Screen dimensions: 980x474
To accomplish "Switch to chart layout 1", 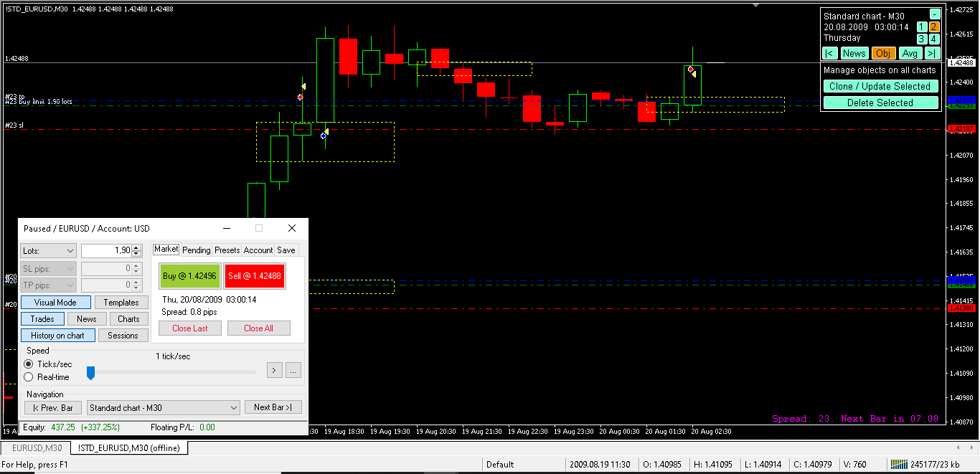I will pyautogui.click(x=922, y=27).
